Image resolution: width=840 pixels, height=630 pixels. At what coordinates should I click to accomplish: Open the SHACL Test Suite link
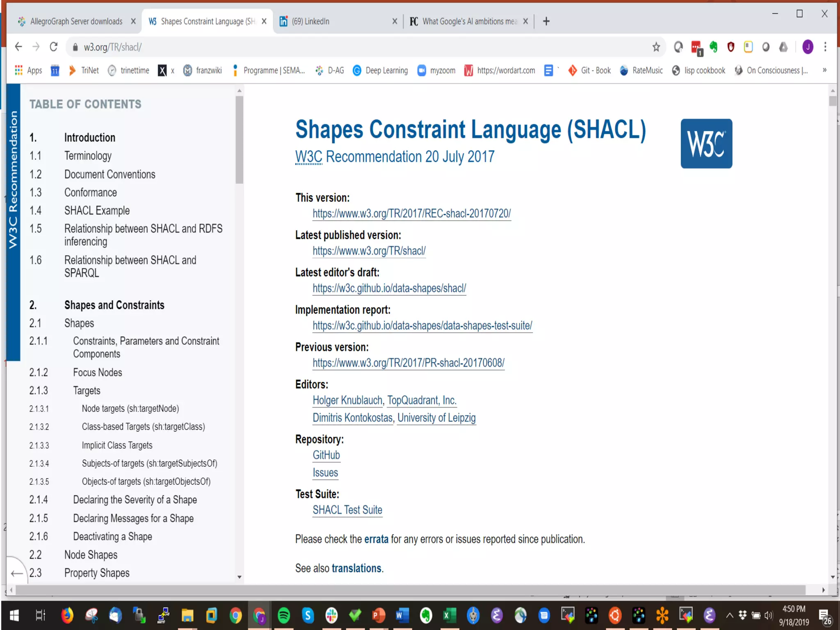pos(347,510)
